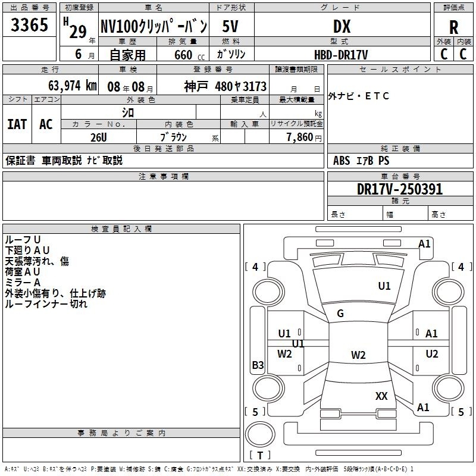Viewport: 476px width, 476px height.
Task: Click chassis number DR17V-250391
Action: (400, 189)
